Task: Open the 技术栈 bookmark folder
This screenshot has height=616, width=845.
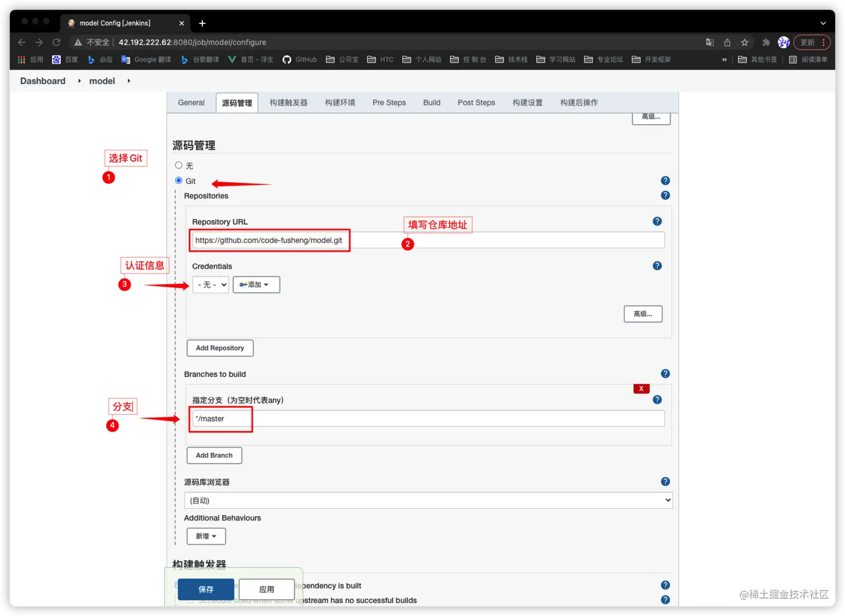Action: [x=511, y=59]
